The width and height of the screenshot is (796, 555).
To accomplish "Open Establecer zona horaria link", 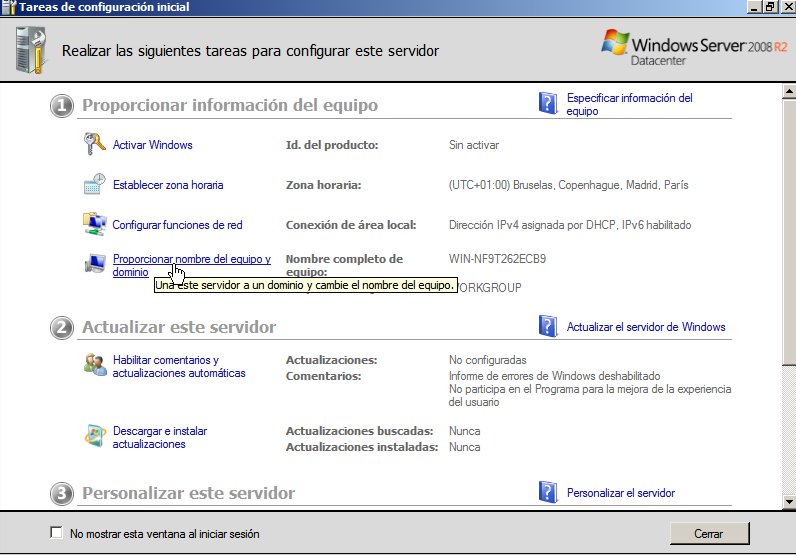I will [168, 185].
